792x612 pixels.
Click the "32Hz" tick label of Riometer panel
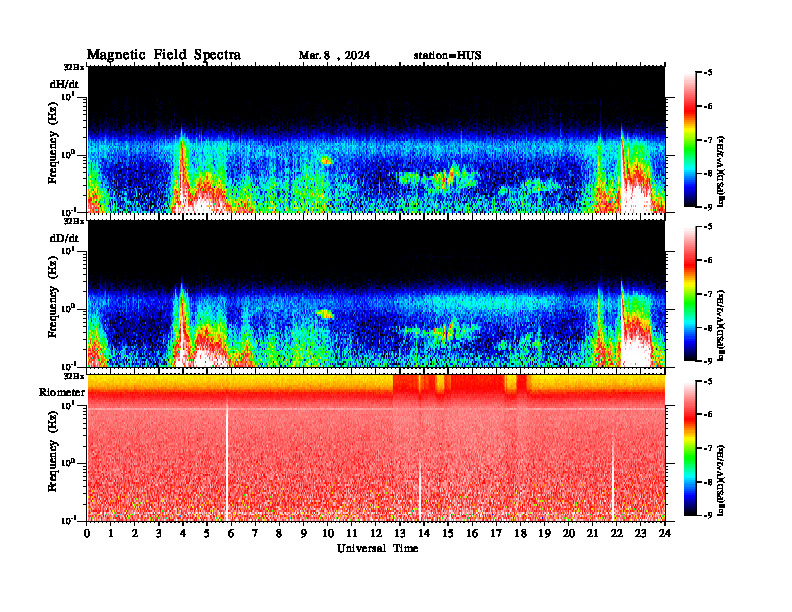click(x=74, y=376)
